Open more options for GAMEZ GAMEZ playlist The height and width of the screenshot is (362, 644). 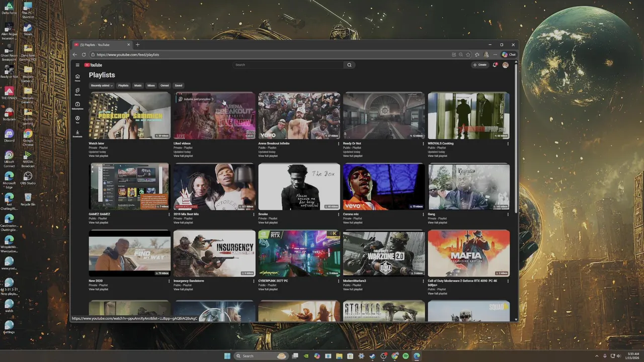coord(169,214)
